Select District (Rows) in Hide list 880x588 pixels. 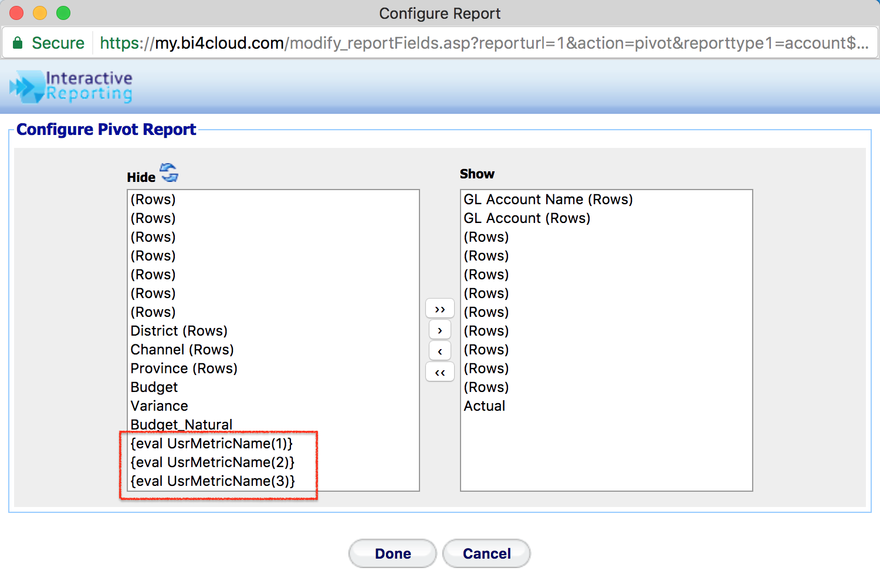[273, 331]
